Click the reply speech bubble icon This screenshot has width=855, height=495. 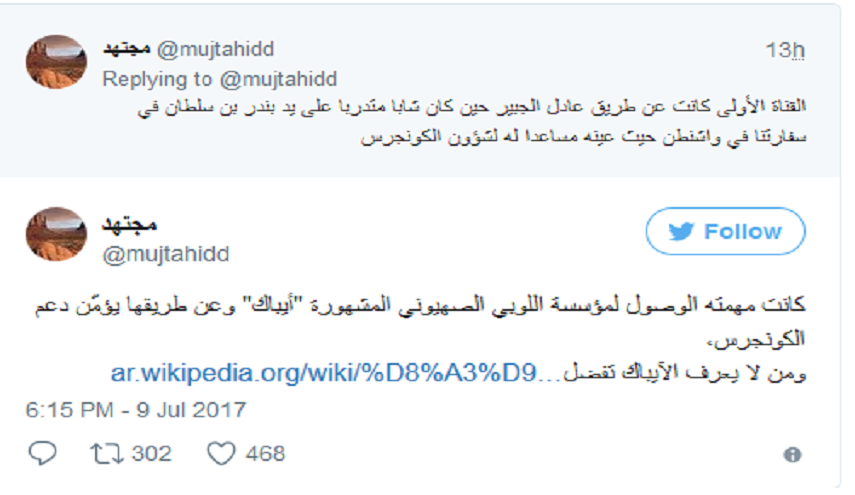42,453
